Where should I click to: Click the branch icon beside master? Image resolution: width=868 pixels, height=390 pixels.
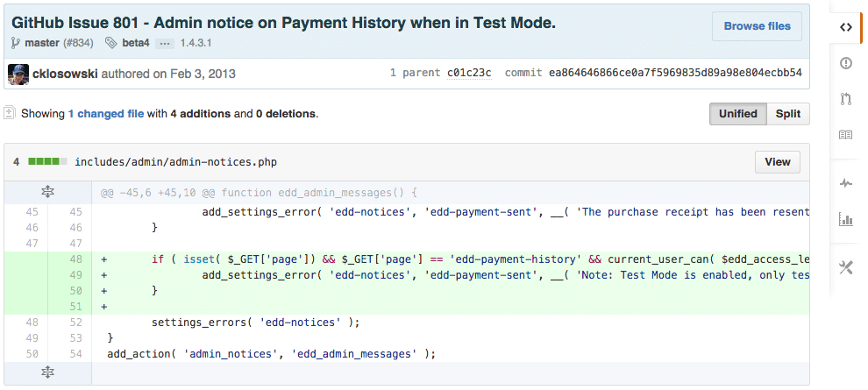(x=16, y=43)
